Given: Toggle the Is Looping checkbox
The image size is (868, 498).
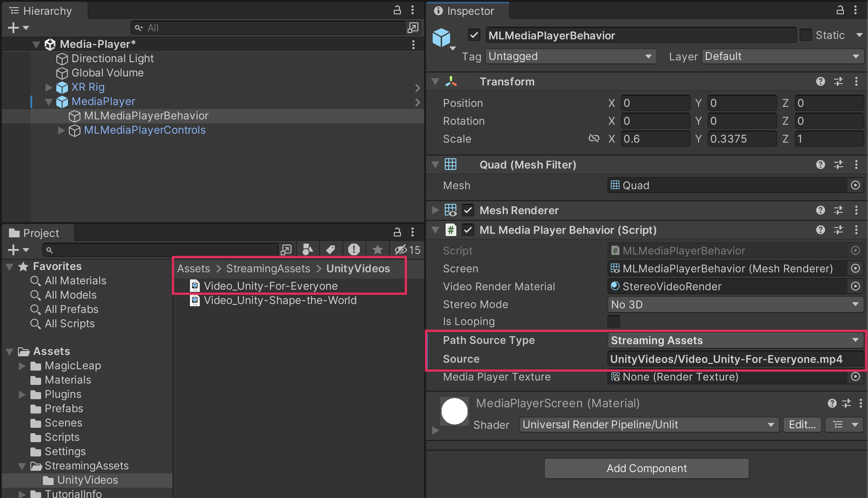Looking at the screenshot, I should click(x=614, y=321).
